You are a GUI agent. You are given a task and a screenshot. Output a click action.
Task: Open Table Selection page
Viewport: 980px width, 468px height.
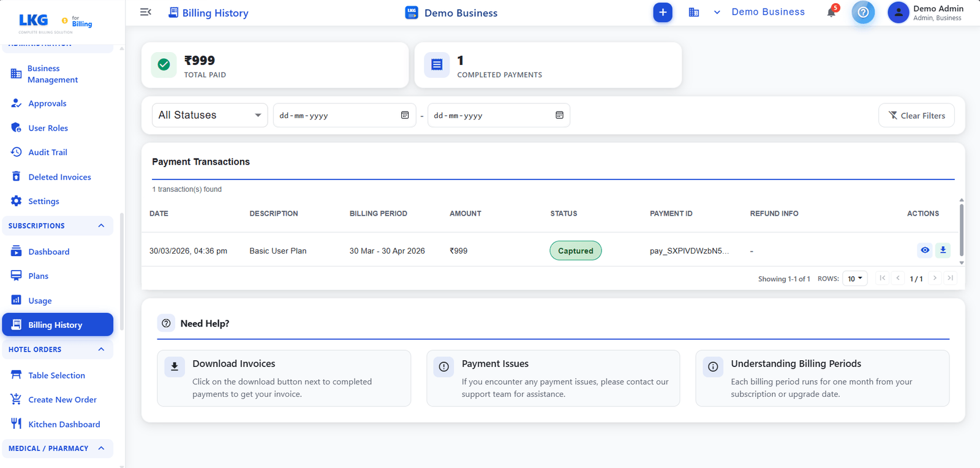(58, 376)
